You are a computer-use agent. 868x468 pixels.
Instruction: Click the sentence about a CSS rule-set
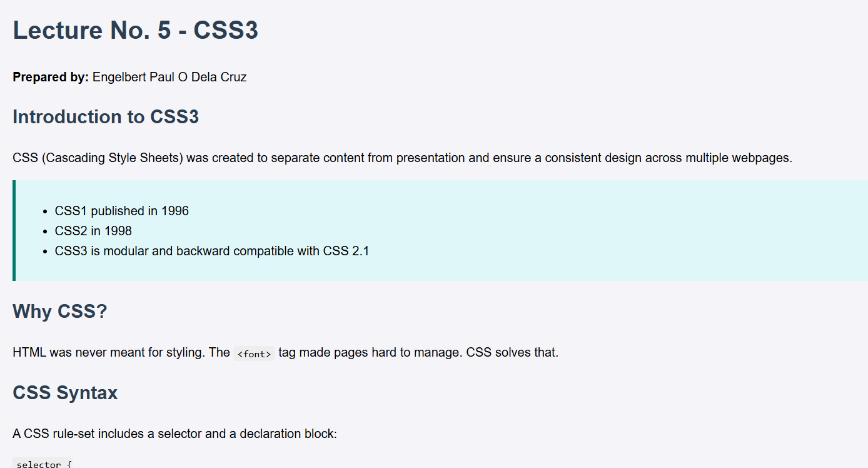point(174,434)
